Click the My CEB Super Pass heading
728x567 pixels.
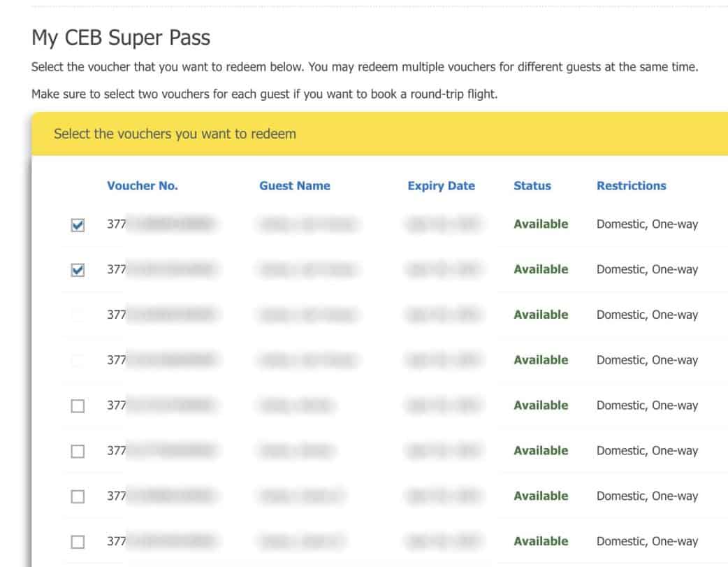[121, 38]
